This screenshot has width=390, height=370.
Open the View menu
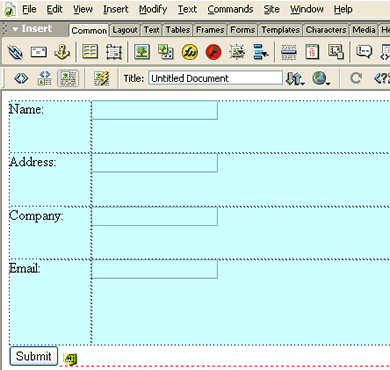83,9
